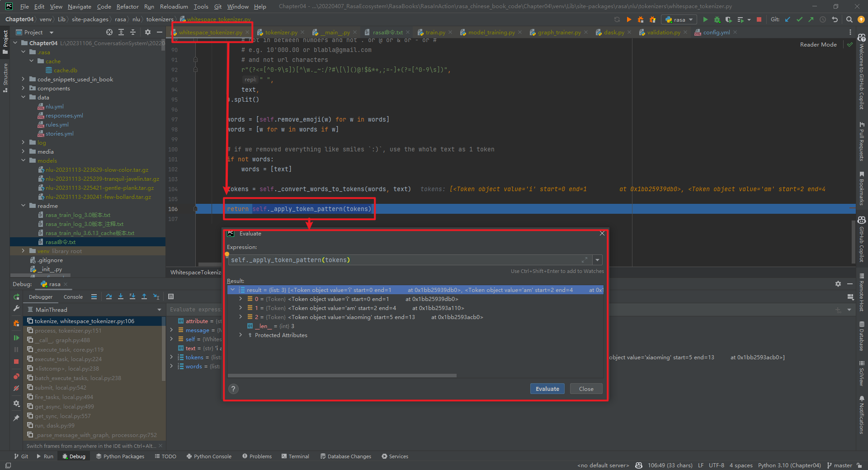Open Project panel options with the gear icon
Image resolution: width=868 pixels, height=470 pixels.
coord(147,32)
